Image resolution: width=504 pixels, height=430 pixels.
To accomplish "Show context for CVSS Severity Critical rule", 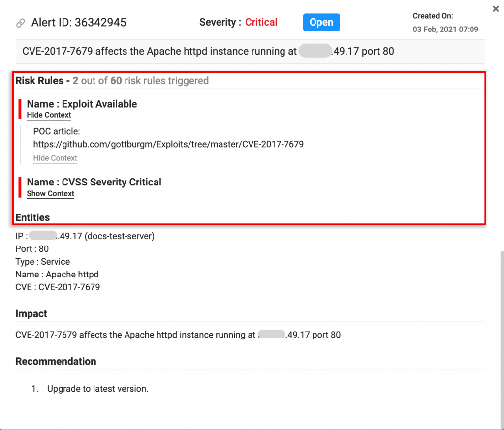I will click(x=51, y=194).
